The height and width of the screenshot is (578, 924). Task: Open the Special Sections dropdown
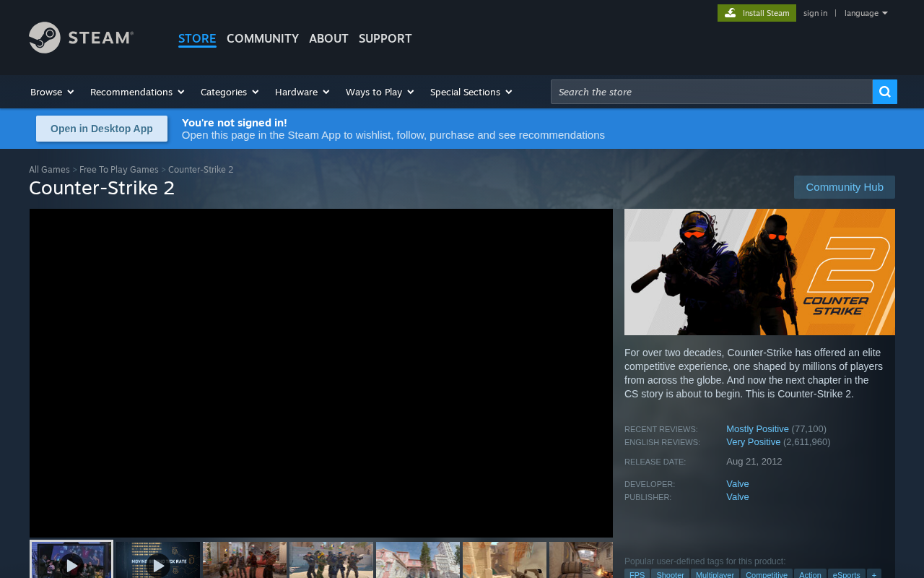[471, 92]
